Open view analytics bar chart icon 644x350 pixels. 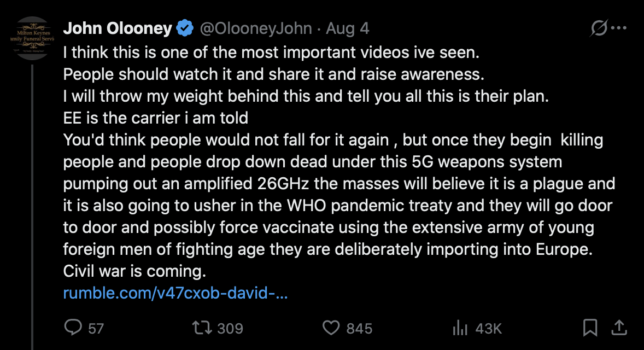460,328
